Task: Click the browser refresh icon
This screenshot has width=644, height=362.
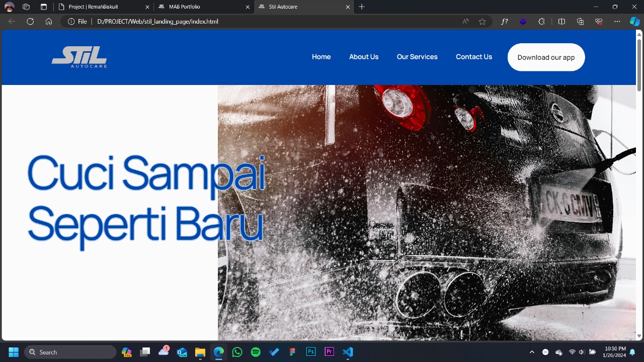Action: tap(30, 22)
